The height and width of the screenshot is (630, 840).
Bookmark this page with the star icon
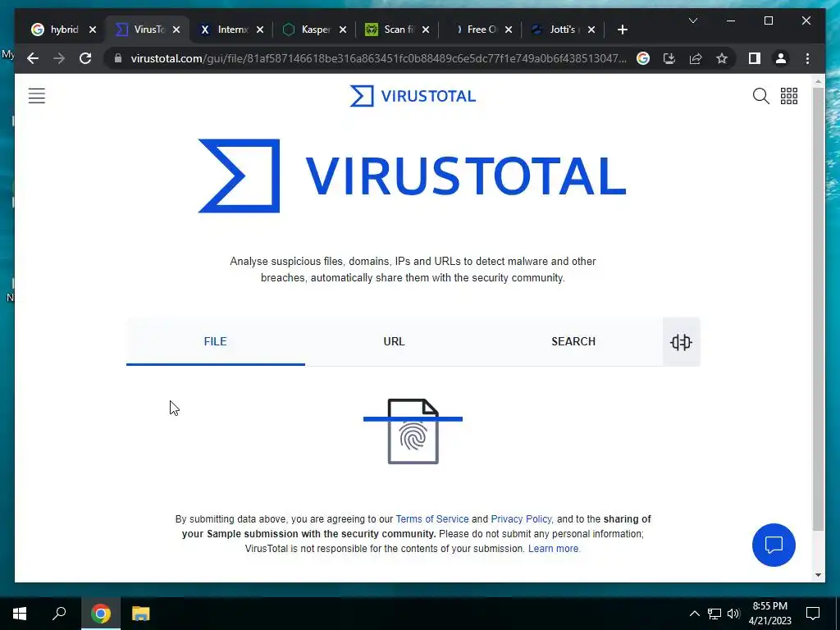(x=722, y=58)
